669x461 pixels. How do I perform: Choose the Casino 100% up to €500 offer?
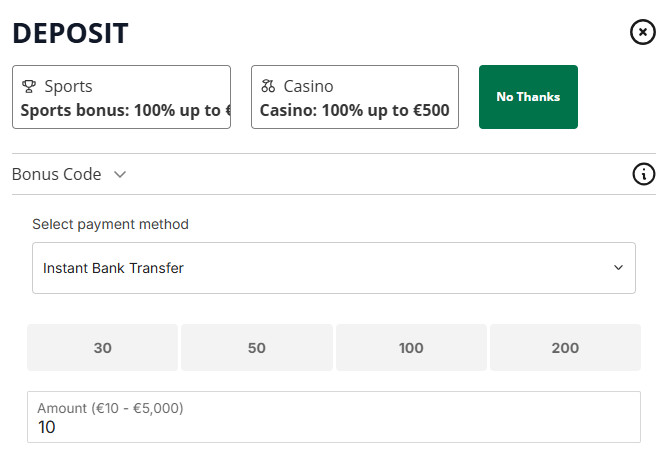(x=354, y=110)
